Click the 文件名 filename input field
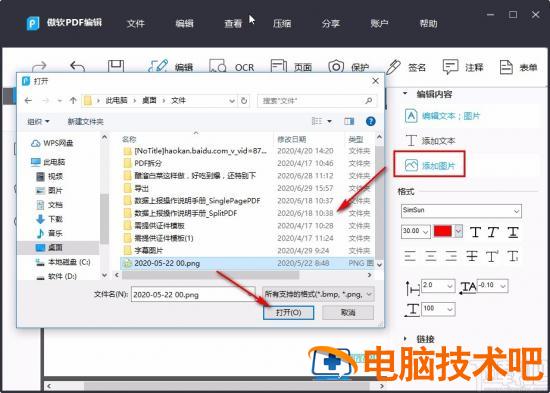 pos(193,294)
